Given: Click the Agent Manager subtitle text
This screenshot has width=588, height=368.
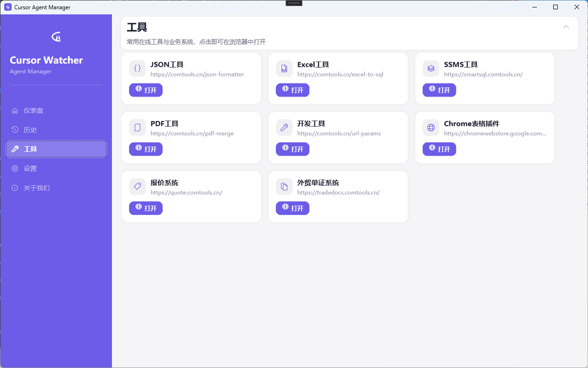Looking at the screenshot, I should (x=31, y=71).
